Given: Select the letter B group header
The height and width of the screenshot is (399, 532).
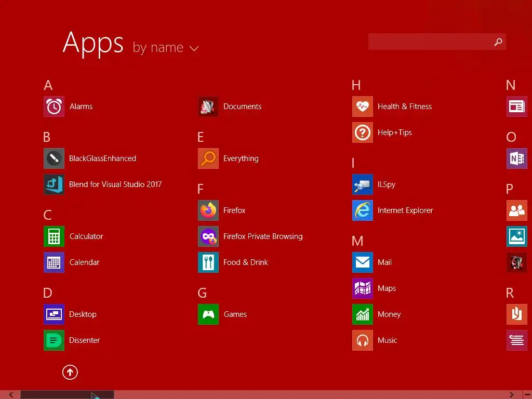Looking at the screenshot, I should tap(47, 137).
